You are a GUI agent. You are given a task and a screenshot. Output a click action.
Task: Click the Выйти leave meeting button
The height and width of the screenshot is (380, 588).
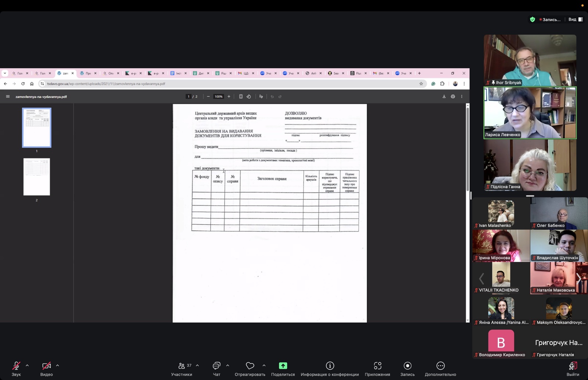coord(573,368)
